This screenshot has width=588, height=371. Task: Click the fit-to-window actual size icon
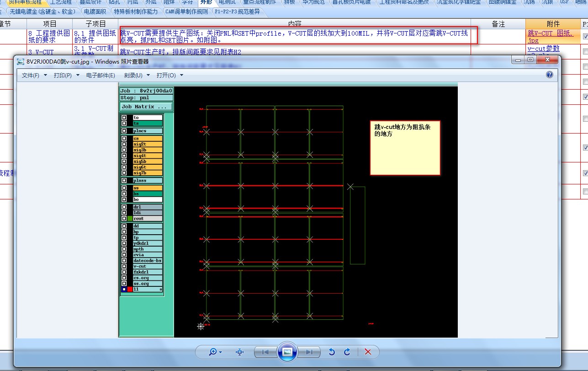click(240, 352)
